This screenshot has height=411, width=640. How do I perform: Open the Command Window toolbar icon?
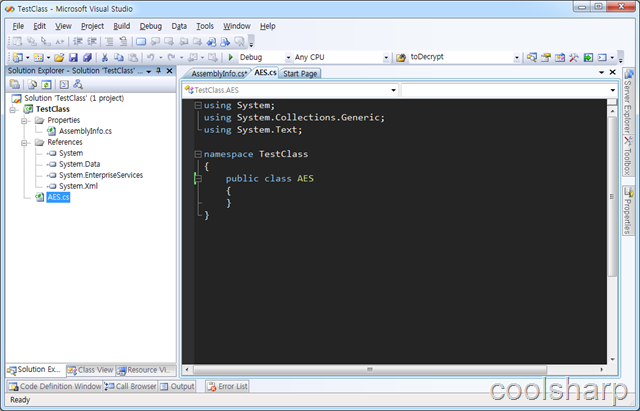point(602,58)
